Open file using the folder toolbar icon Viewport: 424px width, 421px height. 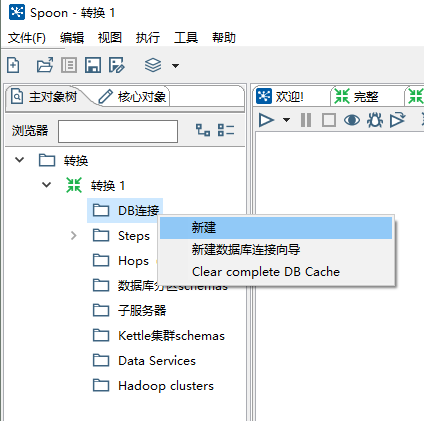(x=45, y=65)
